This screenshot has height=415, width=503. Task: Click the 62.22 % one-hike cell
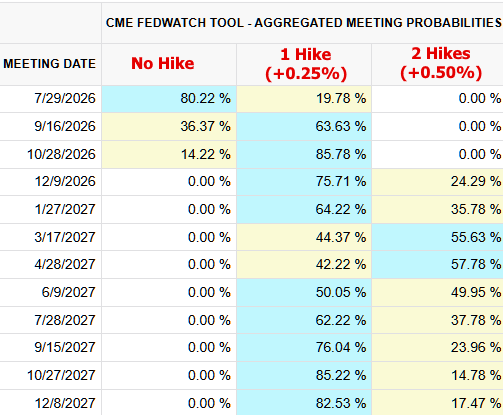[x=304, y=320]
